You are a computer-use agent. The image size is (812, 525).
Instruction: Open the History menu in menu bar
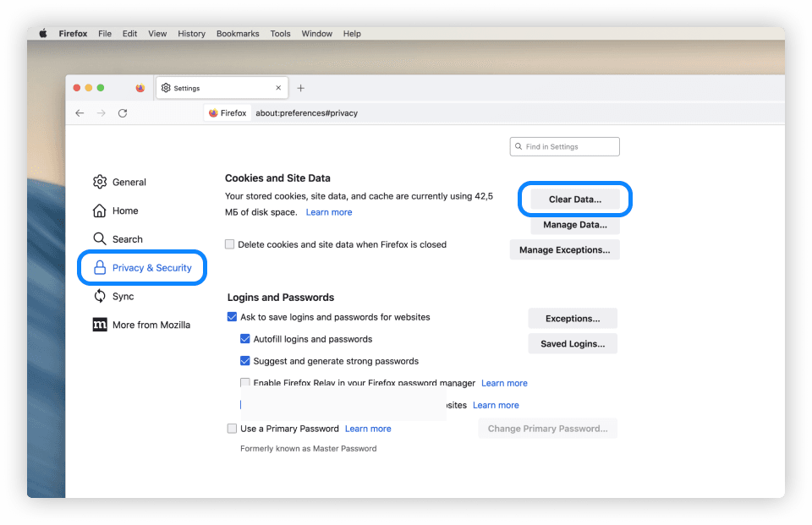[191, 34]
